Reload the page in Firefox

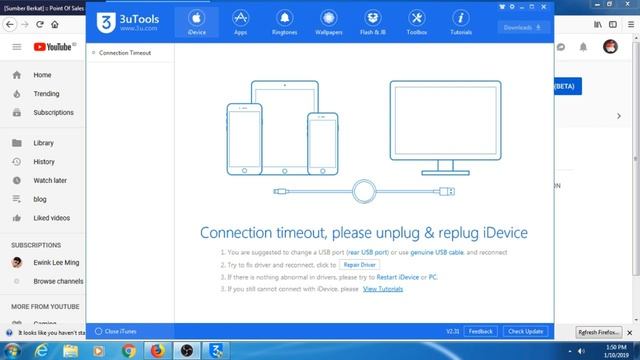click(40, 24)
